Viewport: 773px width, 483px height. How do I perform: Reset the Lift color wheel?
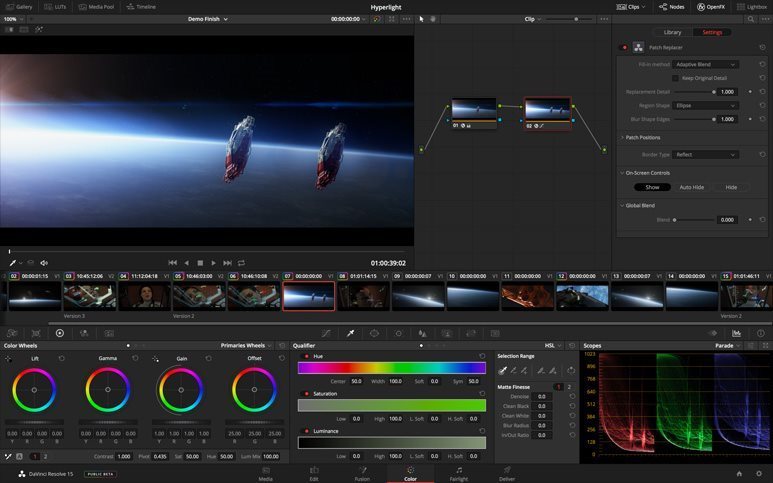[x=61, y=358]
